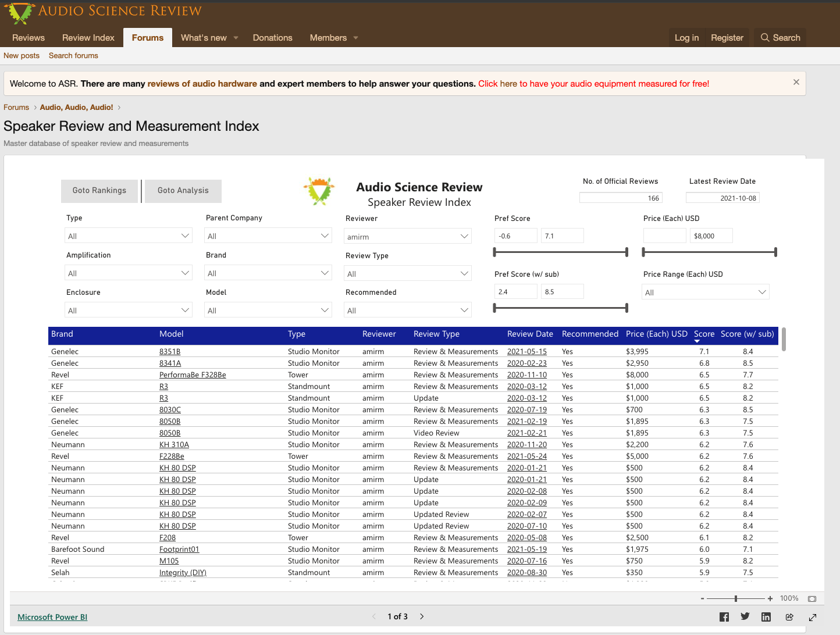Viewport: 840px width, 635px height.
Task: Go to next report page arrow
Action: [x=422, y=616]
